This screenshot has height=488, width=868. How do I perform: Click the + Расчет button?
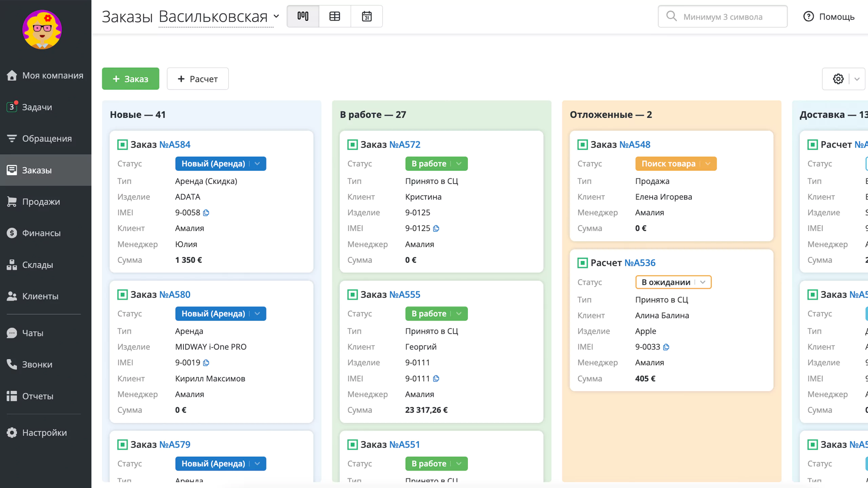[198, 79]
